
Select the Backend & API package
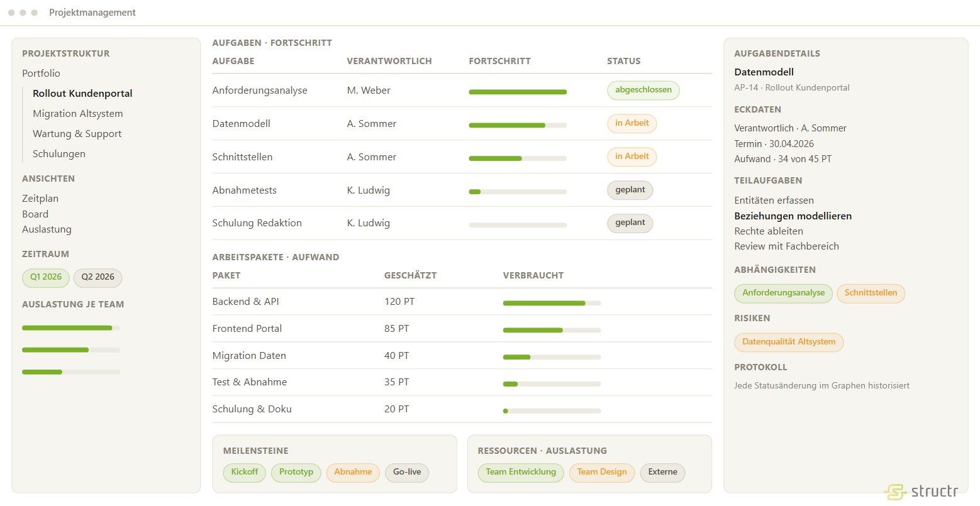462,302
